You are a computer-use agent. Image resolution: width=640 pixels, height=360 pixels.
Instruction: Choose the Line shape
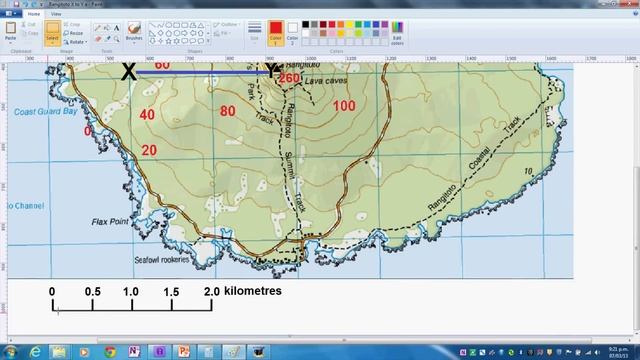[x=152, y=25]
